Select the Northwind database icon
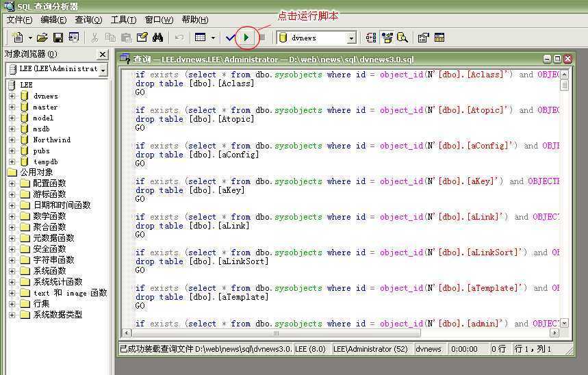The height and width of the screenshot is (375, 588). click(25, 140)
